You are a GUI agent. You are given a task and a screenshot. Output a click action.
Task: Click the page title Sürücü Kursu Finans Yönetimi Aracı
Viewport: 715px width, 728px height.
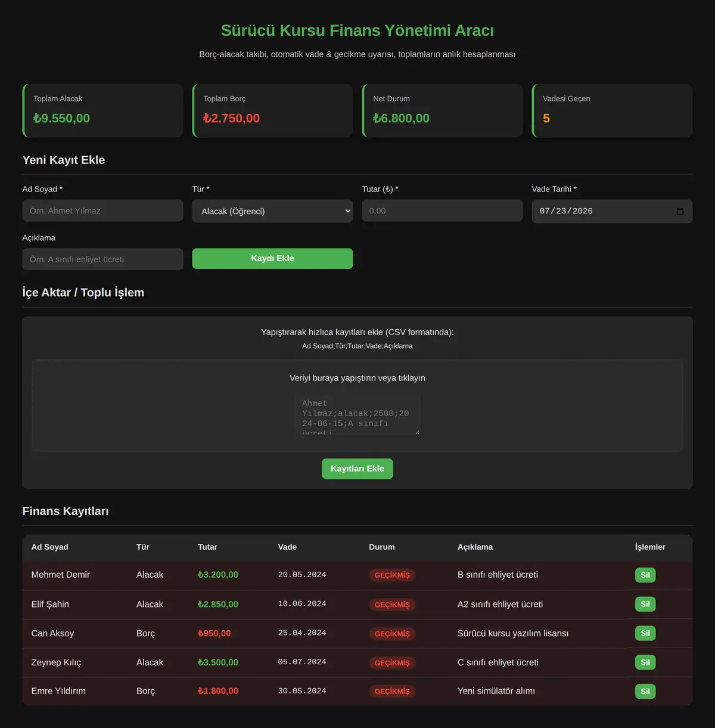pyautogui.click(x=357, y=30)
